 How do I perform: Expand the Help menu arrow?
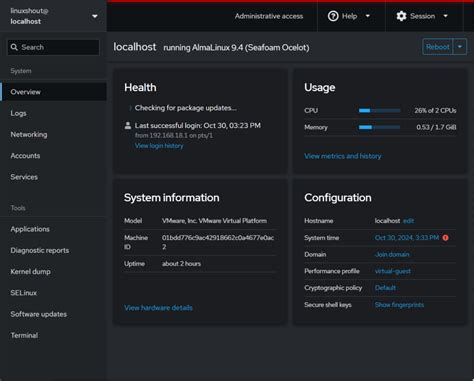tap(368, 16)
